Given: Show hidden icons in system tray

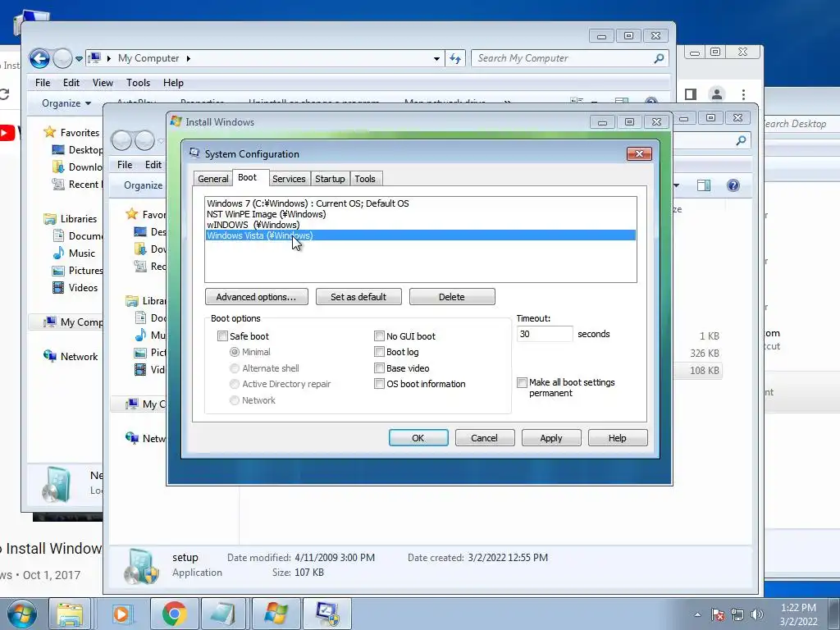Looking at the screenshot, I should (697, 614).
